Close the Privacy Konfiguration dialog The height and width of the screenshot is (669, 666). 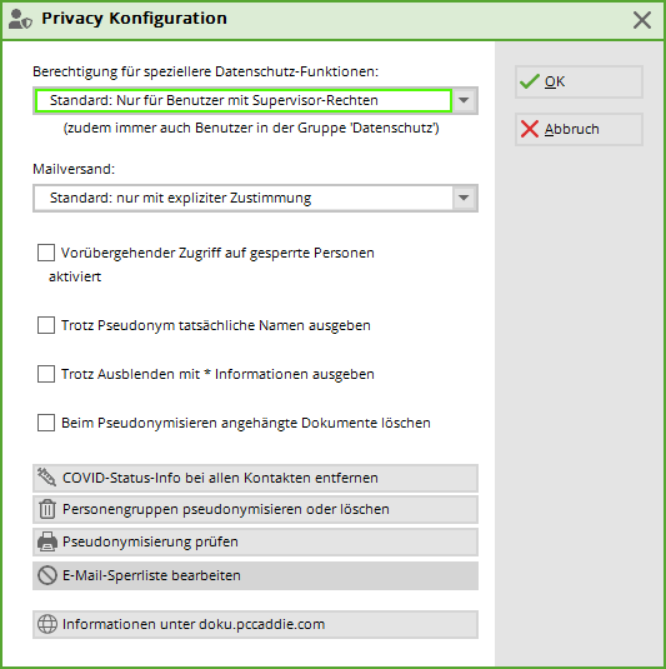[x=642, y=19]
